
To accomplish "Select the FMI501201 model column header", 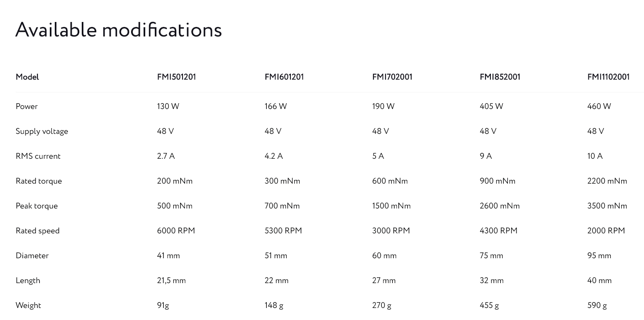I will tap(176, 77).
